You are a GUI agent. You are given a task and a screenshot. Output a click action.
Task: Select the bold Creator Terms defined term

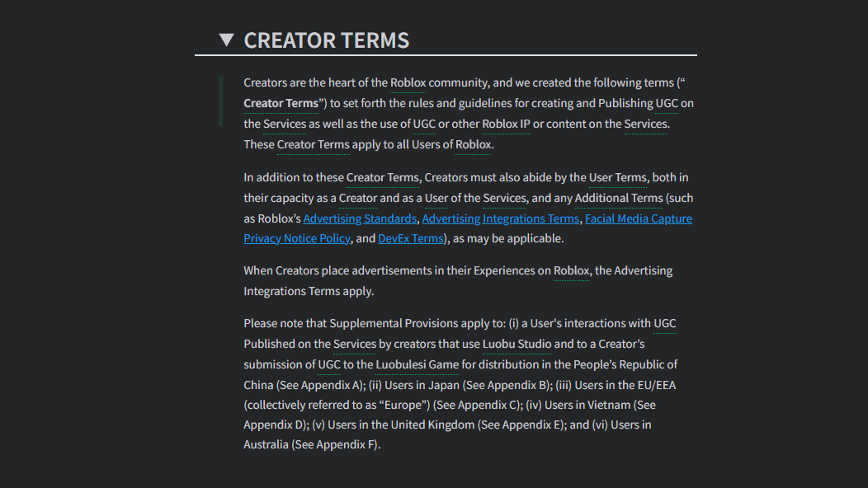[x=281, y=104]
